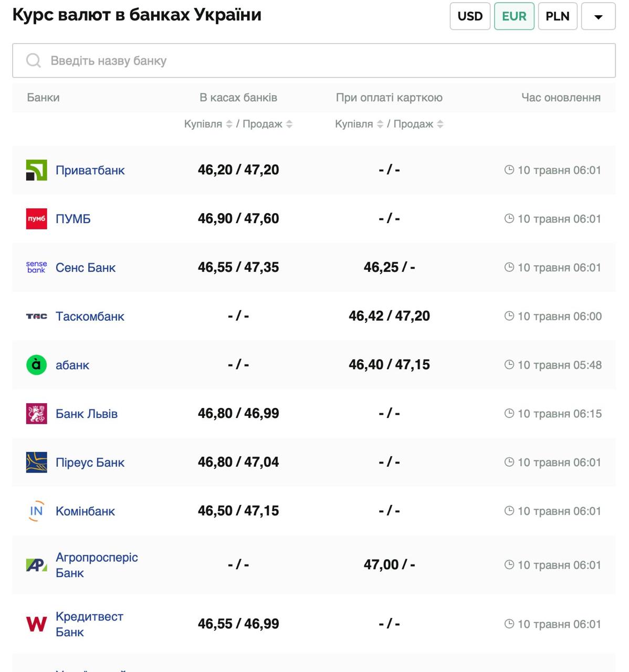Open the Таскомбанк bank link
The height and width of the screenshot is (672, 629).
coord(90,317)
